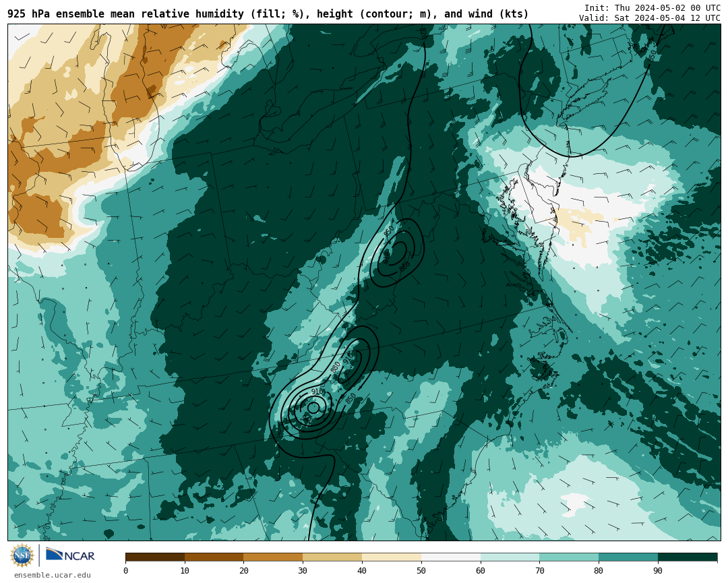Click the Valid: Sat 2024-05-04 12 UTC text
Screen dimensions: 728x583
tap(650, 18)
